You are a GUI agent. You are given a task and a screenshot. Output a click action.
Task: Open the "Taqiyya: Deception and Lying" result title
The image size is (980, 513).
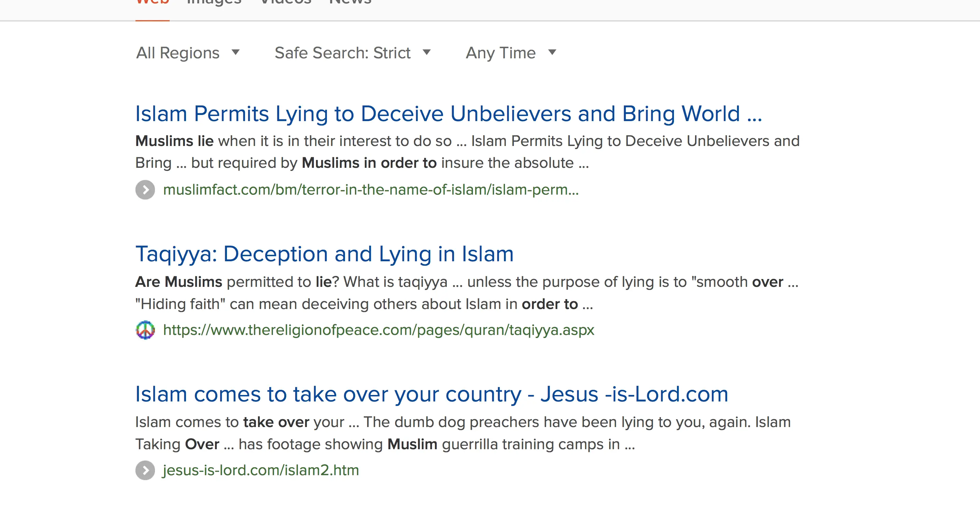pyautogui.click(x=325, y=254)
